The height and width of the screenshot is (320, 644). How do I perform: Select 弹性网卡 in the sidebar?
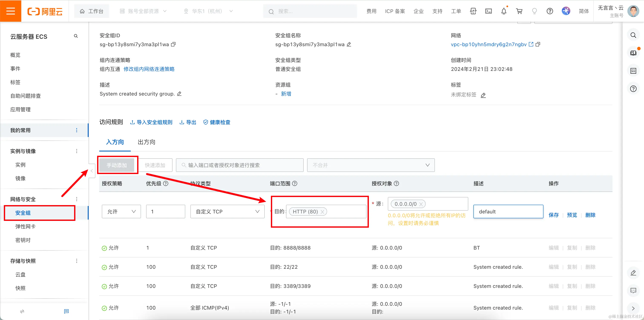[26, 226]
